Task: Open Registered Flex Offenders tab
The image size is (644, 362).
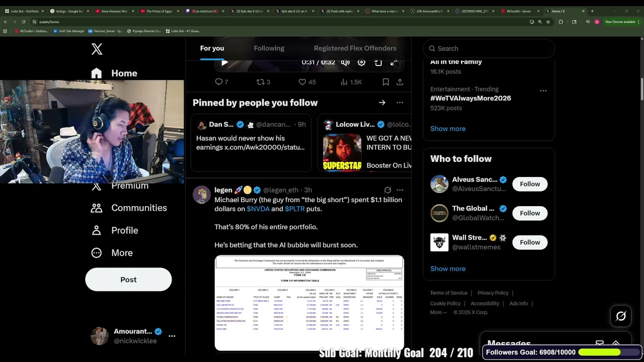Action: click(x=355, y=48)
